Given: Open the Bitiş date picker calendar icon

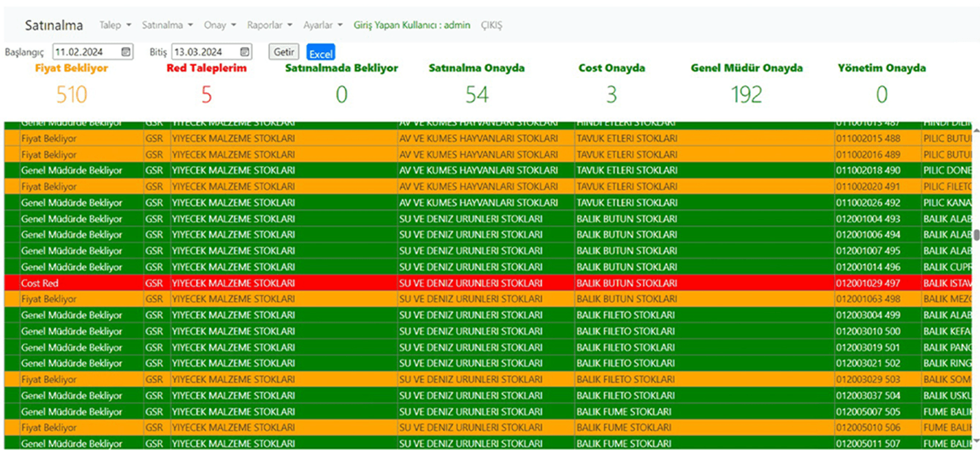Looking at the screenshot, I should [245, 52].
